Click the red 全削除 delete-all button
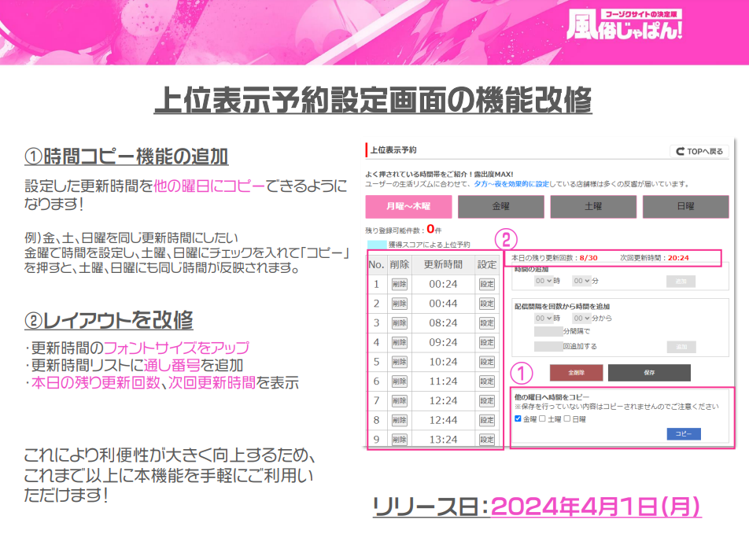Screen dimensions: 749x560 click(x=577, y=372)
